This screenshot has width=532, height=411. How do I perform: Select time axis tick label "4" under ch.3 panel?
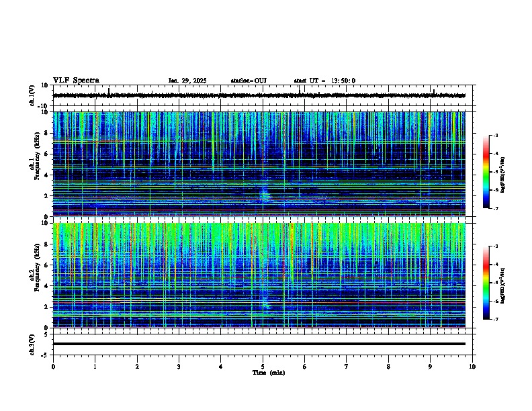[x=221, y=367]
